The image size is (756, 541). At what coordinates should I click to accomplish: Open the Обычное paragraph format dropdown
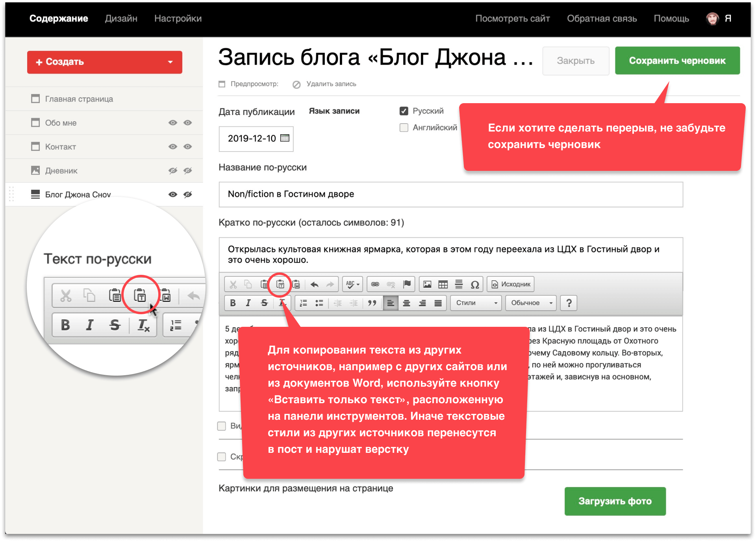[531, 303]
